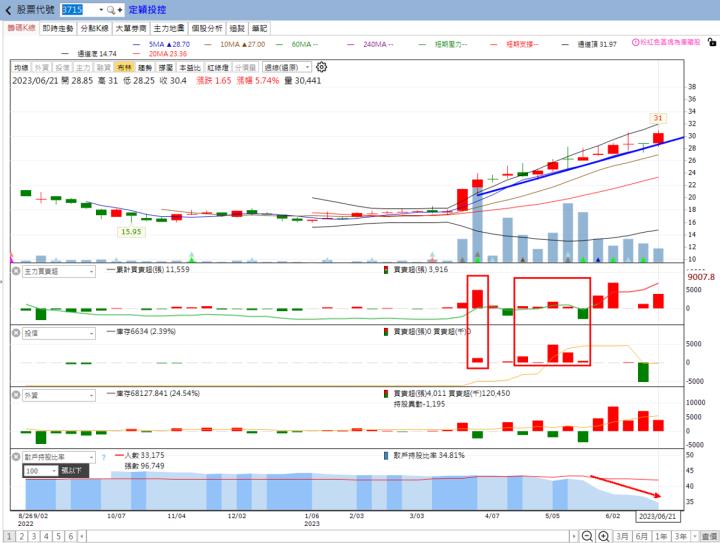Click the 2023/06/21 date marker

(x=658, y=516)
